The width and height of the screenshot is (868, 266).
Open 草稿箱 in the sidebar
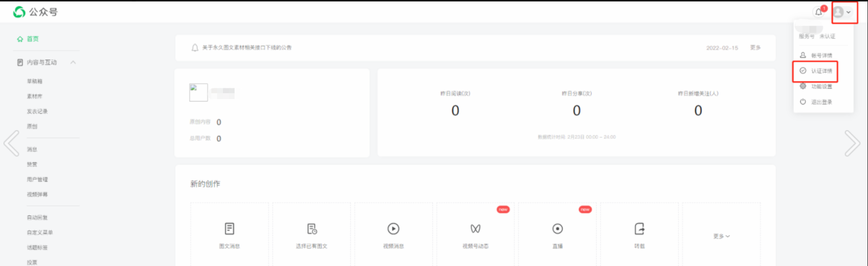(34, 81)
